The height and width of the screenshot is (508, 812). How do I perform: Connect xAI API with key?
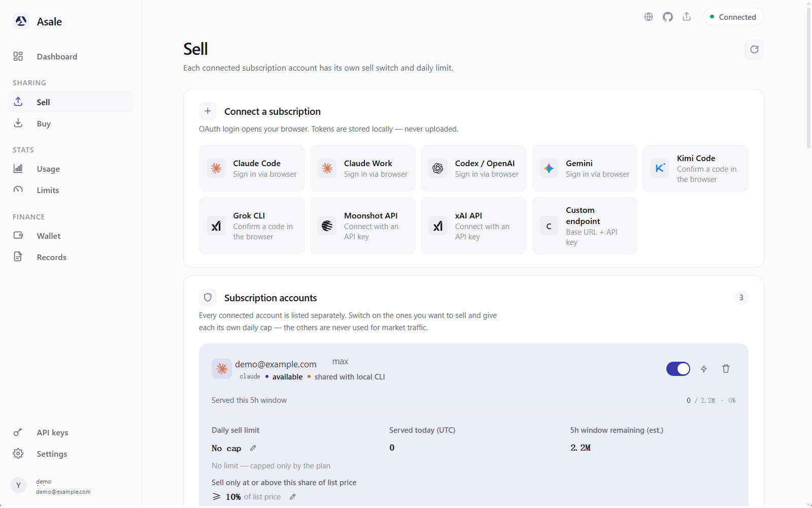point(473,226)
